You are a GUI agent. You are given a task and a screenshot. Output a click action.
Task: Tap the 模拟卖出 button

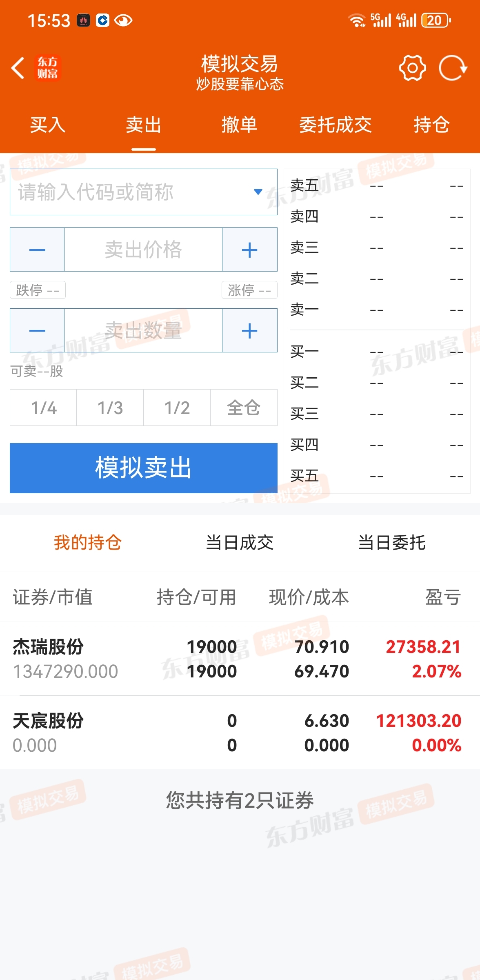144,468
